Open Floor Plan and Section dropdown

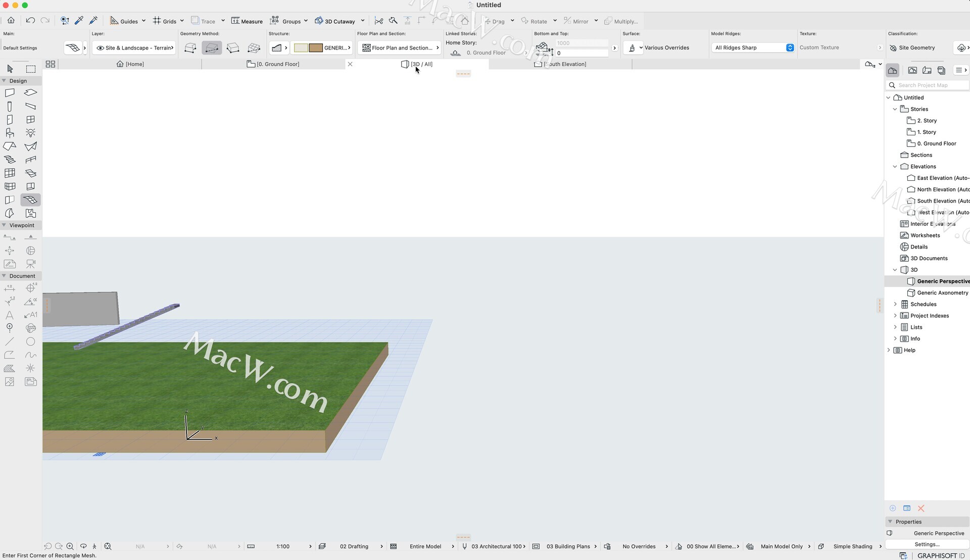click(400, 48)
